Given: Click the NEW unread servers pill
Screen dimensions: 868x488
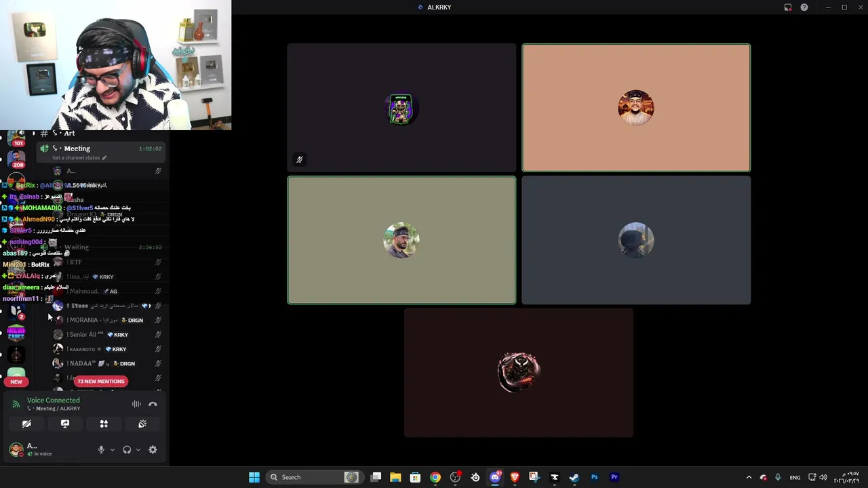Looking at the screenshot, I should click(16, 382).
